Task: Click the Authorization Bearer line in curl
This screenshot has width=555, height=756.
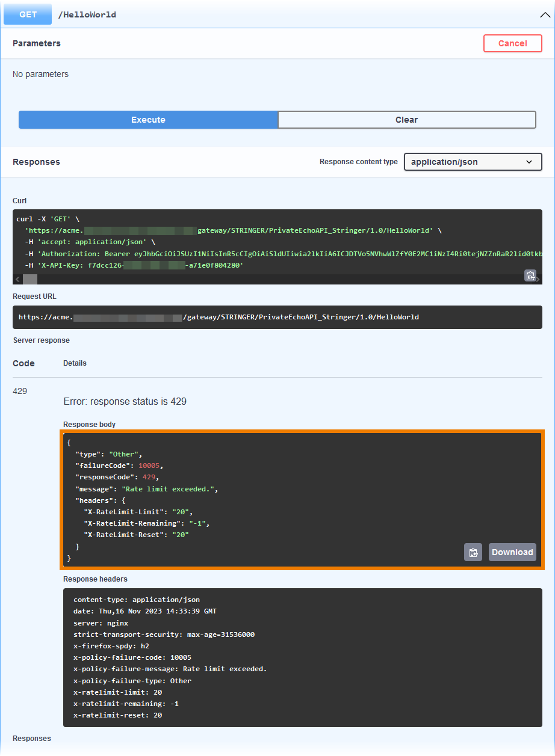Action: point(284,253)
